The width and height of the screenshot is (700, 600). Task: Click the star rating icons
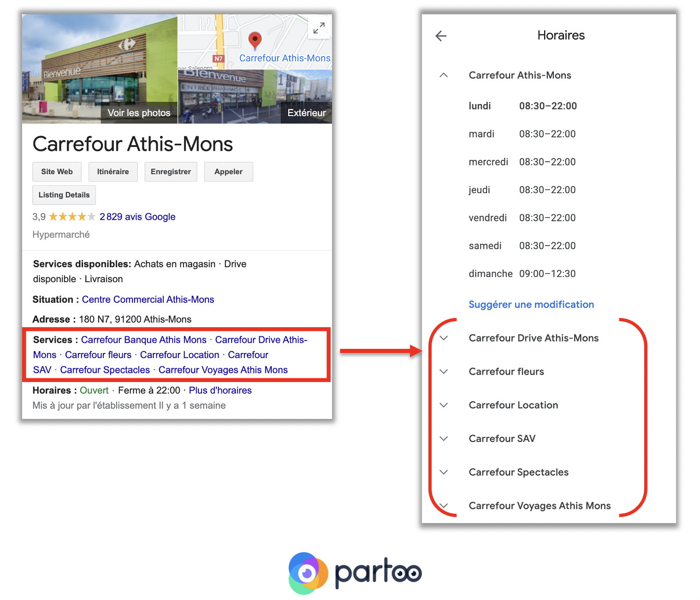[72, 217]
